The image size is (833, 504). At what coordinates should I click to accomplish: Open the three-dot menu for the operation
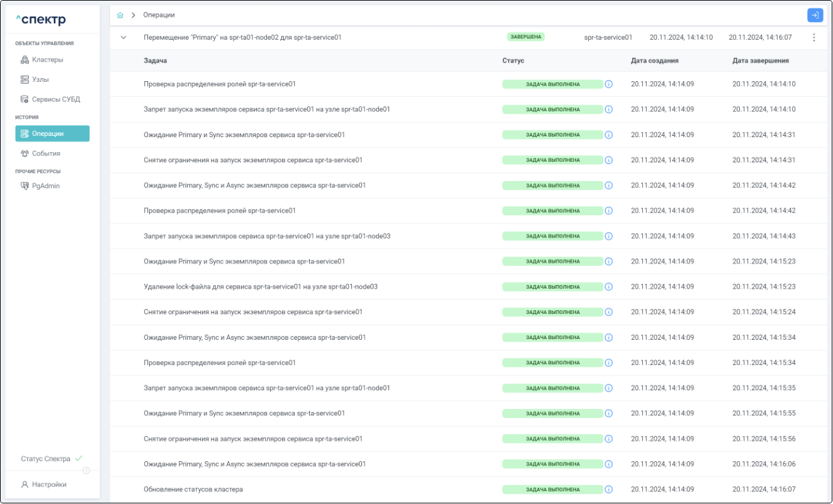coord(813,38)
